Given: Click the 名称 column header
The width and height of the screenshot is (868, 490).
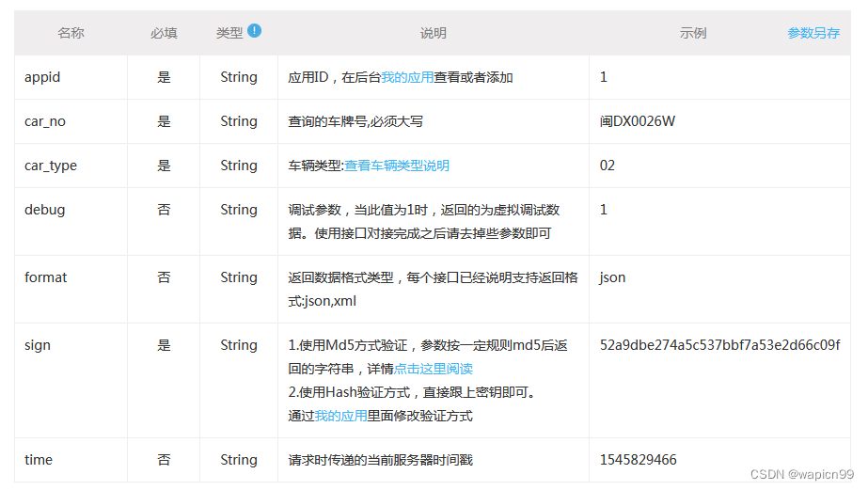Looking at the screenshot, I should tap(71, 33).
